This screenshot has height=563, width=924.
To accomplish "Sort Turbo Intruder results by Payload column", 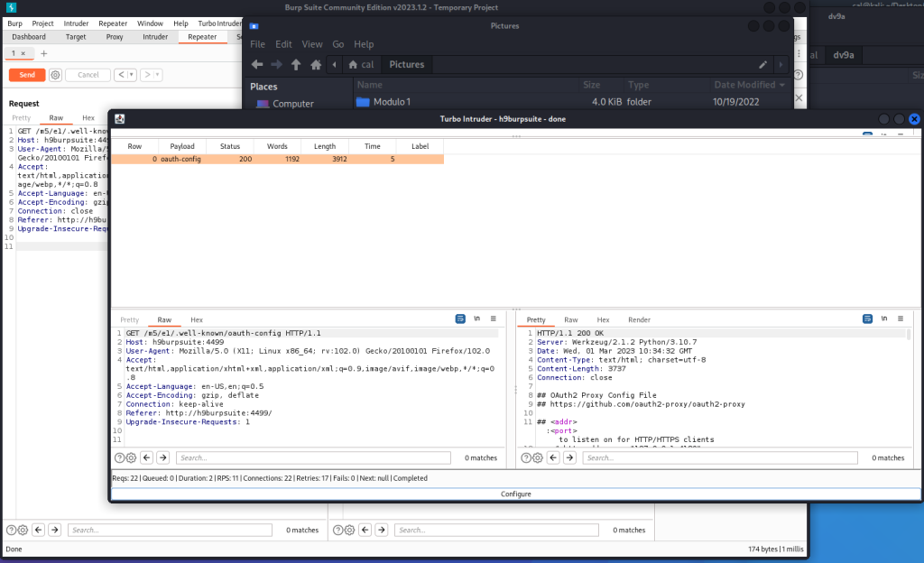I will point(182,146).
